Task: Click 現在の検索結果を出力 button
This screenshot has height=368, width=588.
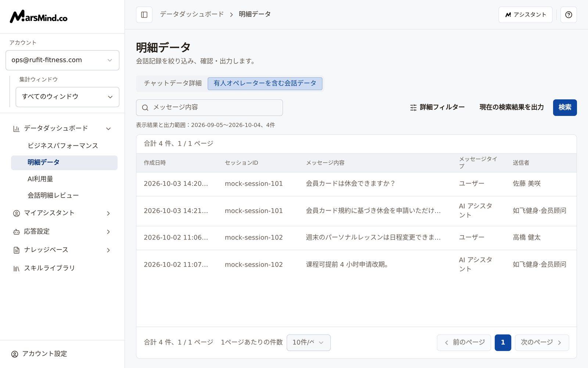Action: pyautogui.click(x=512, y=107)
